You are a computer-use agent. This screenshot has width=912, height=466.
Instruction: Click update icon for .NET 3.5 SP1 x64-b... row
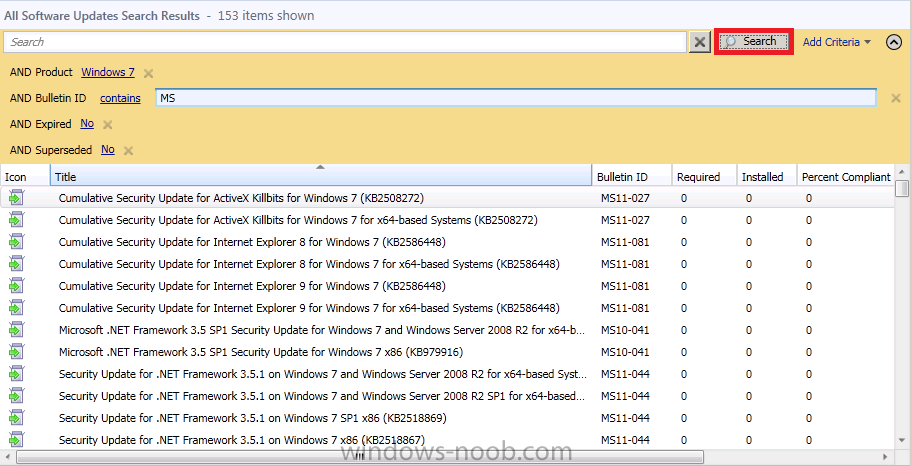click(x=16, y=330)
